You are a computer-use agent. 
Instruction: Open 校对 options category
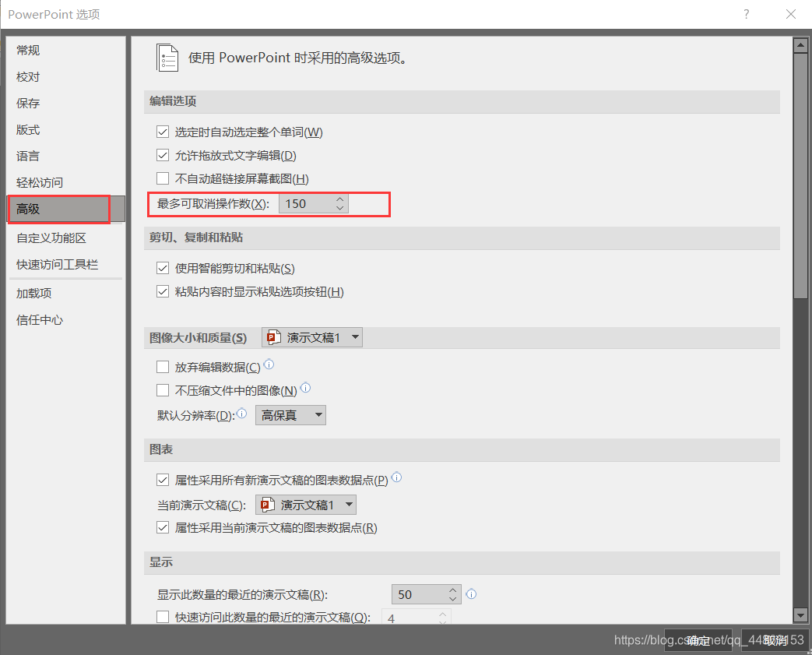click(65, 76)
